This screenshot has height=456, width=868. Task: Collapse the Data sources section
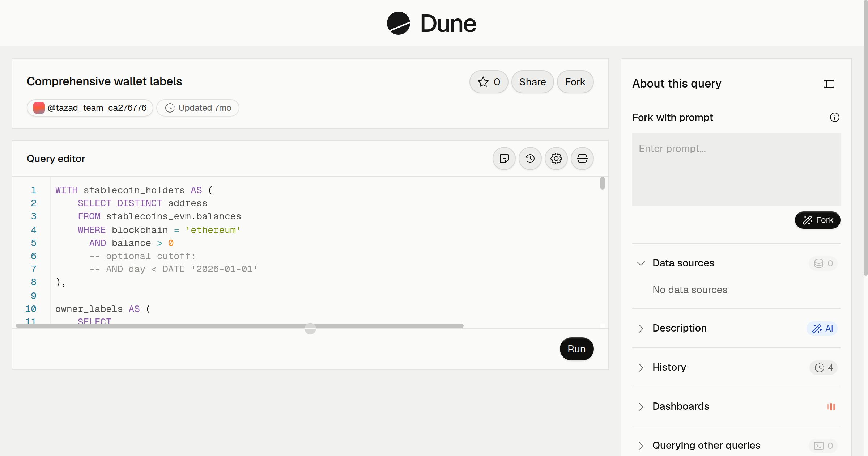point(641,263)
